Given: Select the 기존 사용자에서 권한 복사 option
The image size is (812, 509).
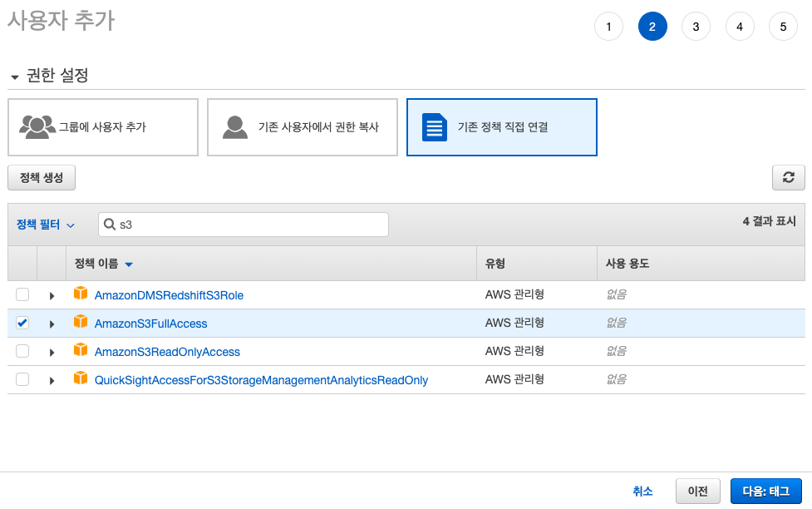Looking at the screenshot, I should coord(302,126).
